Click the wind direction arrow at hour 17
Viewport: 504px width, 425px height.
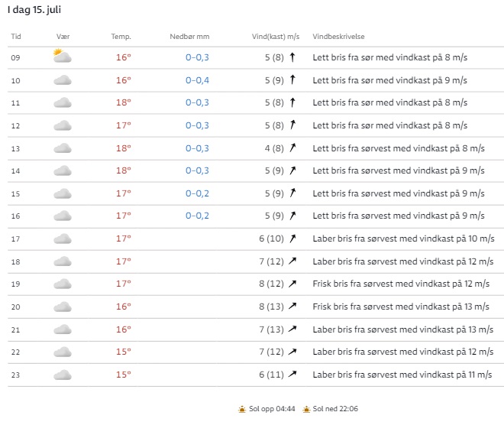pos(292,238)
